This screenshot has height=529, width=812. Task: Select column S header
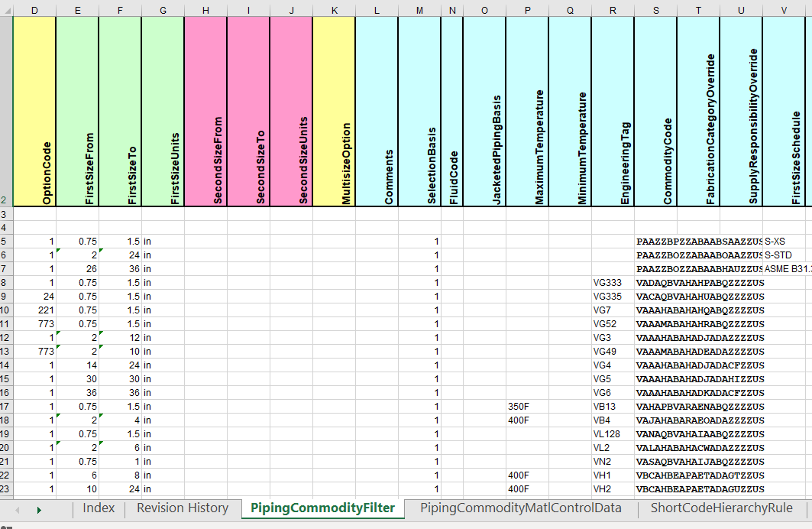pyautogui.click(x=655, y=11)
